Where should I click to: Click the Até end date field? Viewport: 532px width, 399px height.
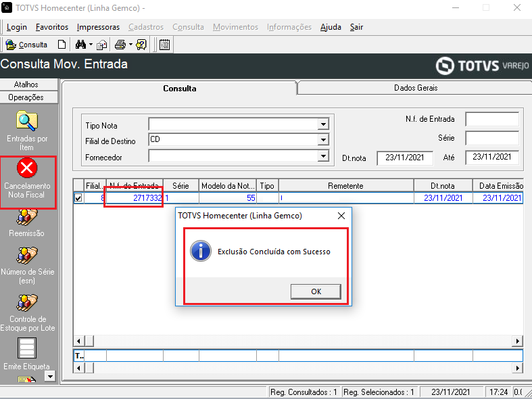[492, 157]
